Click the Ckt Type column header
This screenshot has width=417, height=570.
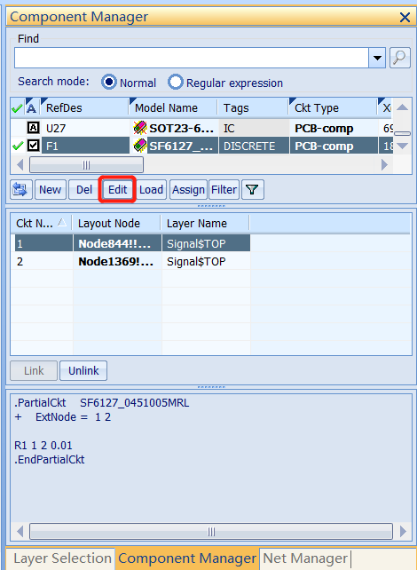(x=333, y=108)
